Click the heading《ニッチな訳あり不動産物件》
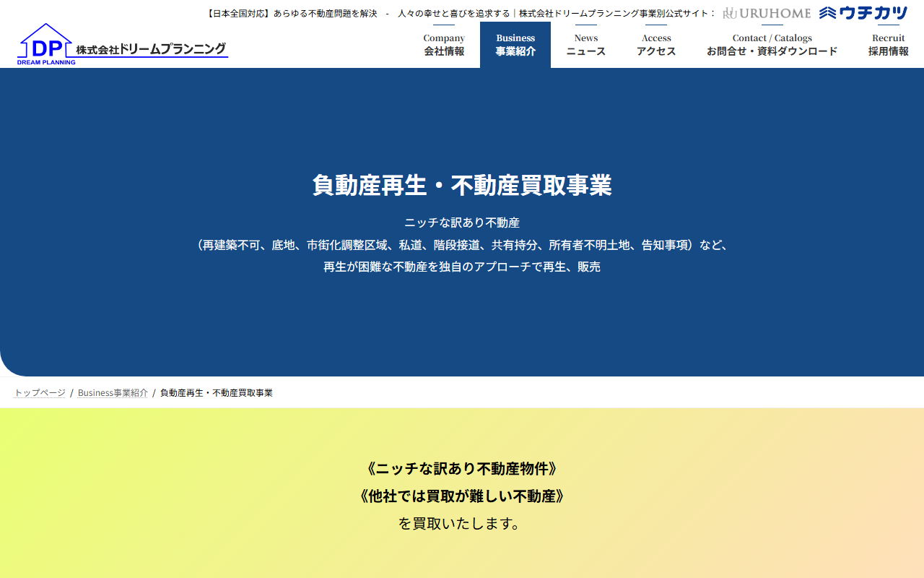924x578 pixels. (x=462, y=469)
